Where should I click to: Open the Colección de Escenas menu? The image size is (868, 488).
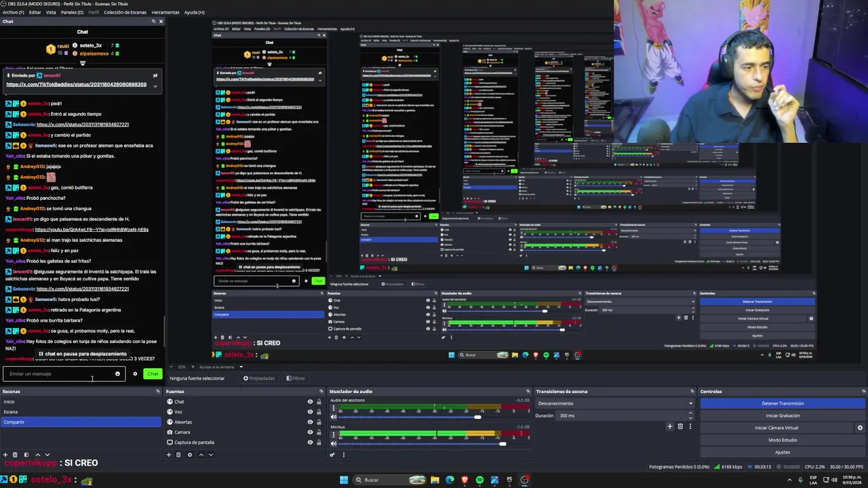(x=125, y=12)
